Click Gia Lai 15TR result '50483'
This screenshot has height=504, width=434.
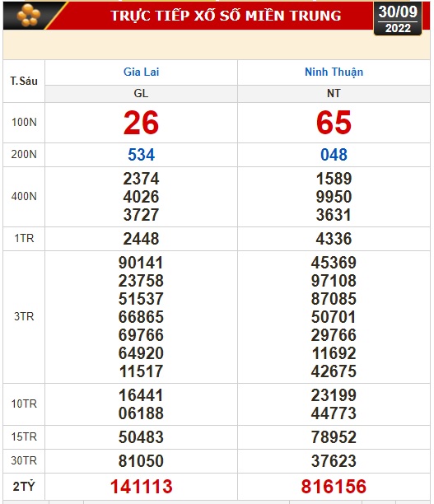[x=141, y=437]
